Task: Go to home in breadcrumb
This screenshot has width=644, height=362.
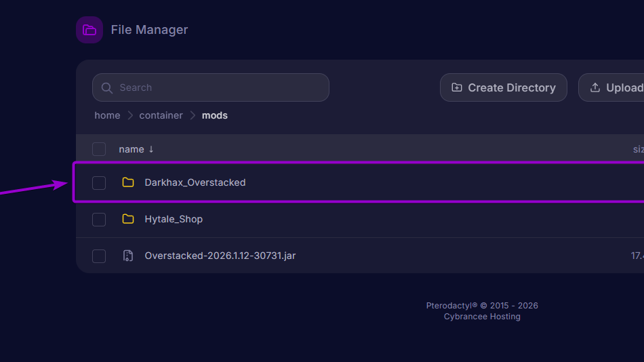Action: 107,115
